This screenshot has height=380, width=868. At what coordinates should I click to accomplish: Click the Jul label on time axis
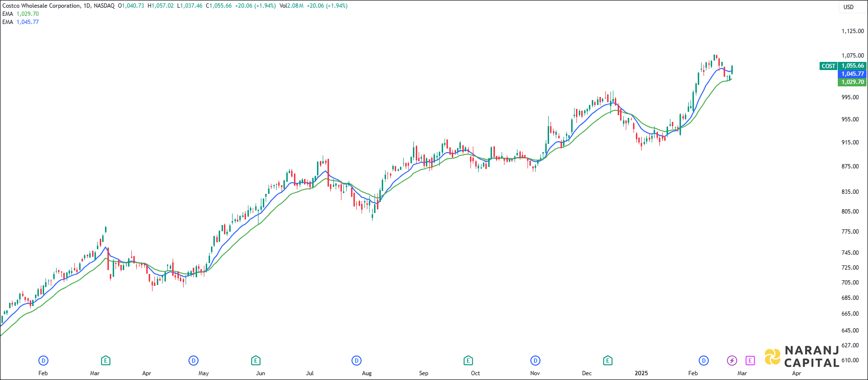tap(310, 373)
